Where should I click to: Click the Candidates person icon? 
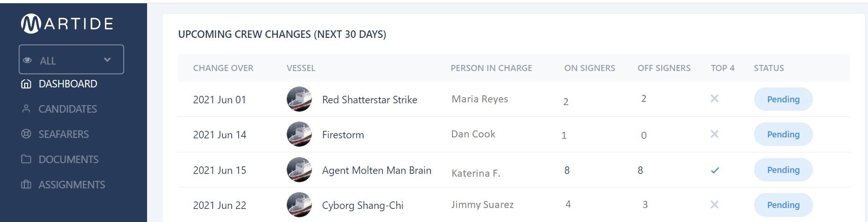coord(26,109)
